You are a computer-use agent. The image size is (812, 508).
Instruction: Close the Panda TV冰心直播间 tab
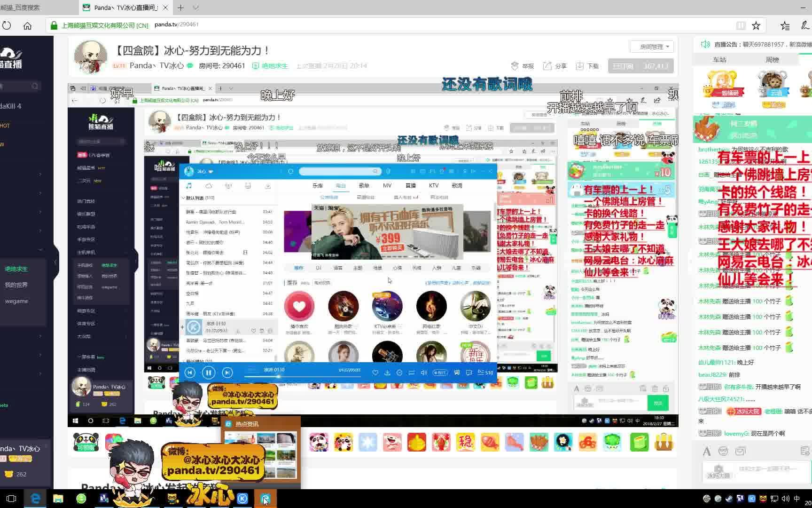(x=165, y=8)
